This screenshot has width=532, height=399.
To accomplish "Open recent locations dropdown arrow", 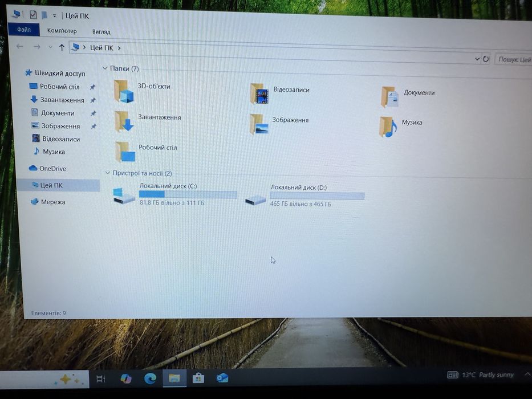I will click(50, 47).
